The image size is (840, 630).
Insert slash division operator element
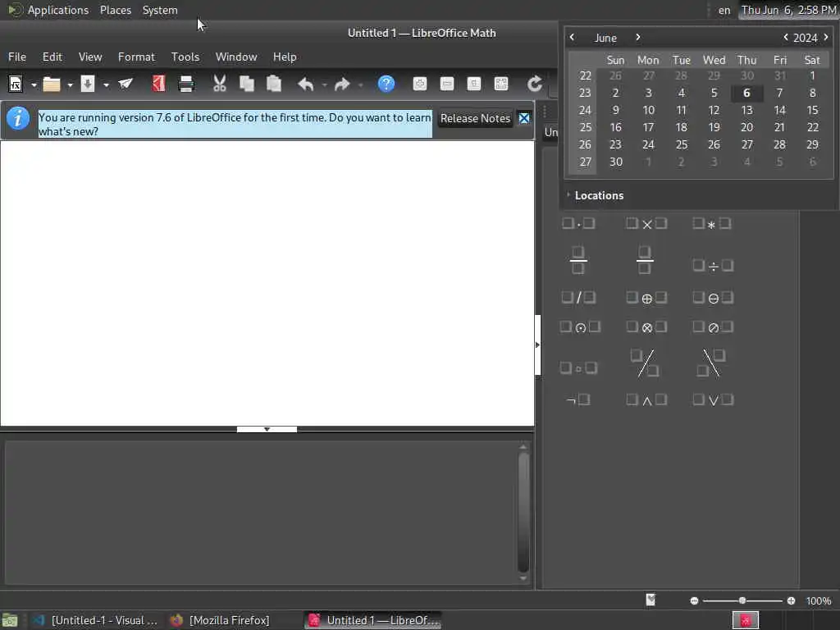tap(578, 297)
